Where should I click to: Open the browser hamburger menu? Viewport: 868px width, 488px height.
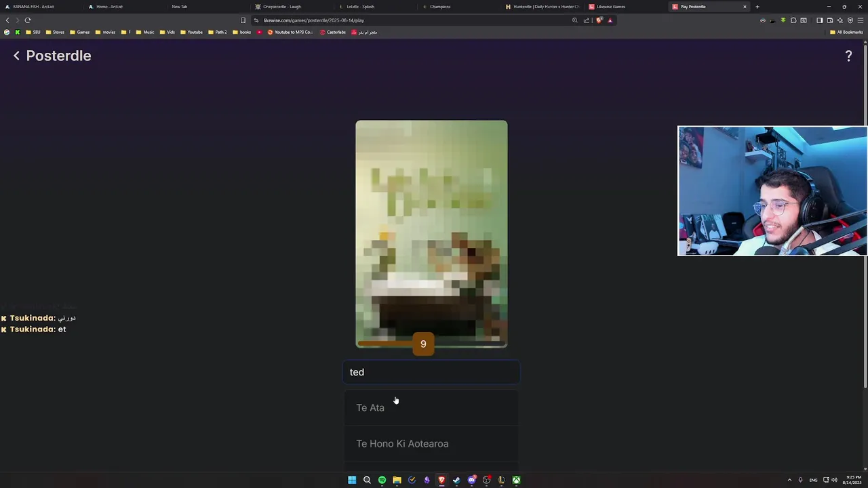point(861,20)
